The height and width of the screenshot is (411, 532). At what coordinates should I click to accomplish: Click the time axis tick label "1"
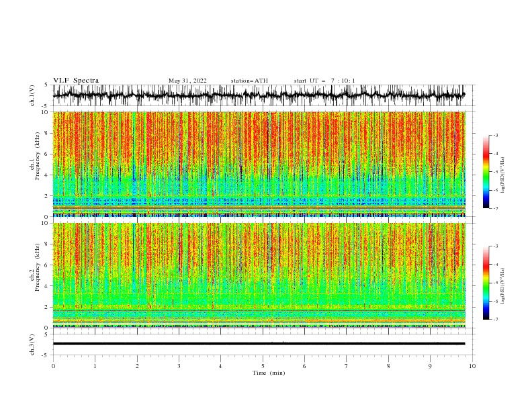coord(95,366)
